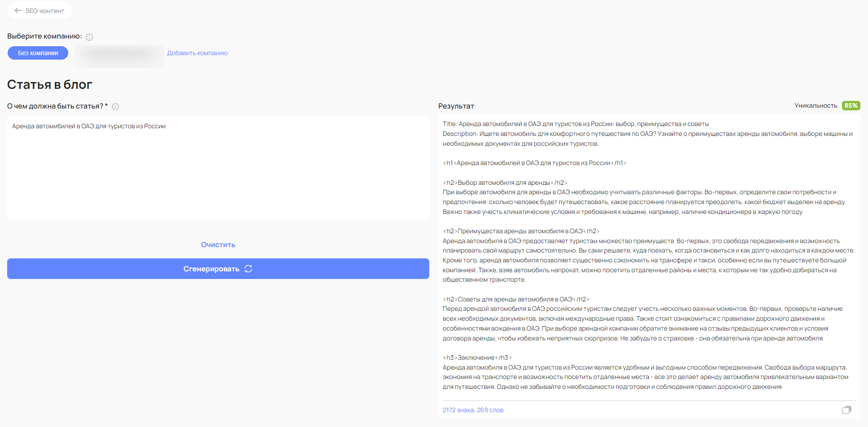Click the Статья в блог heading
Viewport: 868px width, 427px height.
(x=50, y=84)
